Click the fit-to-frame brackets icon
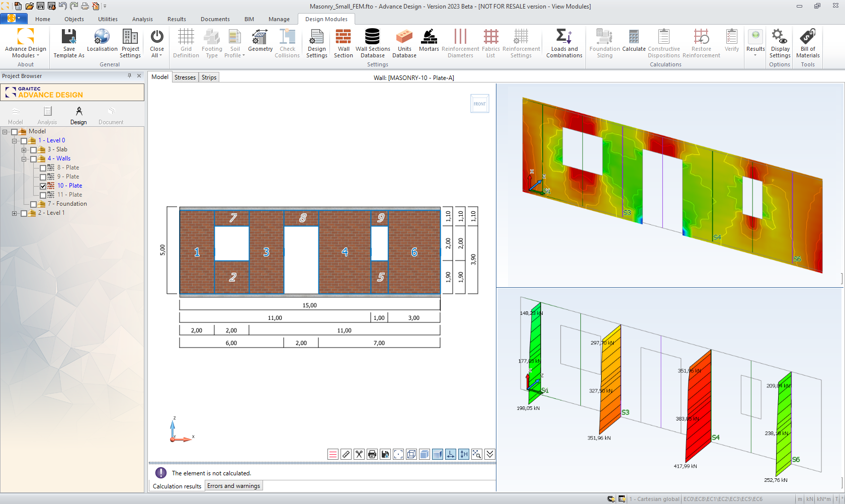This screenshot has height=504, width=845. [398, 454]
